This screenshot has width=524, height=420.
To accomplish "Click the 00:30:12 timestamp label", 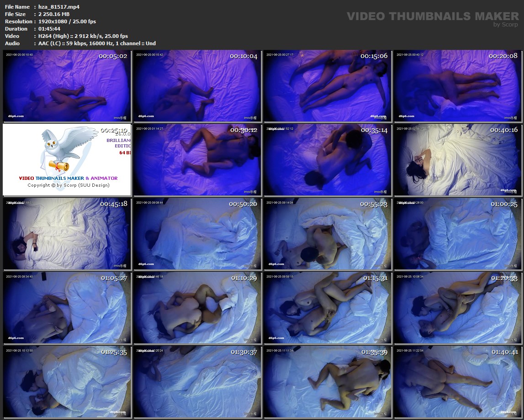I will [x=243, y=130].
